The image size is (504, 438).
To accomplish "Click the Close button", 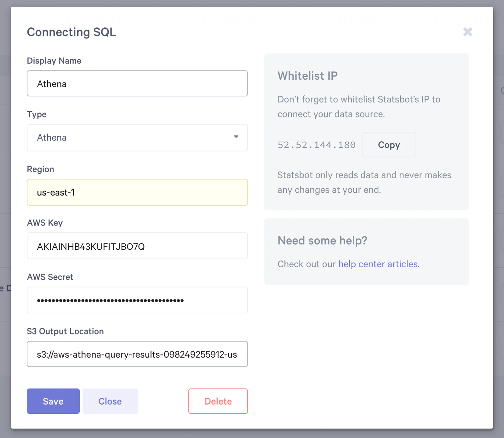I will (110, 401).
